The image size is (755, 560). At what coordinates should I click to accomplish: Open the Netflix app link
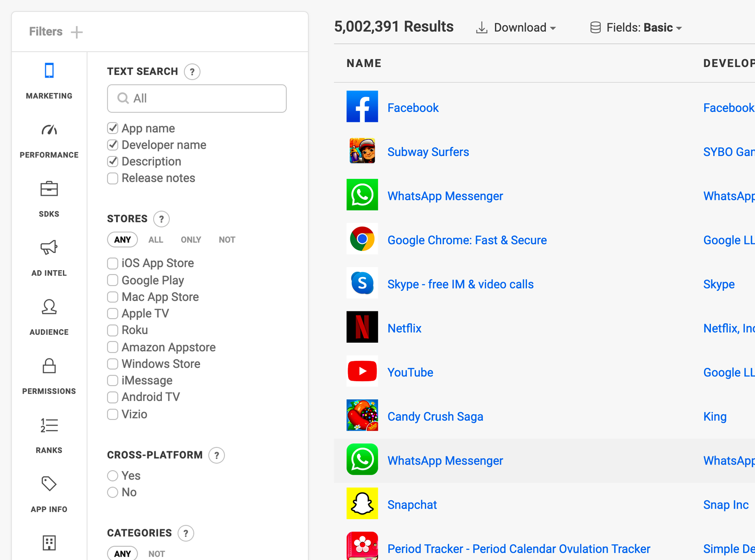coord(404,328)
